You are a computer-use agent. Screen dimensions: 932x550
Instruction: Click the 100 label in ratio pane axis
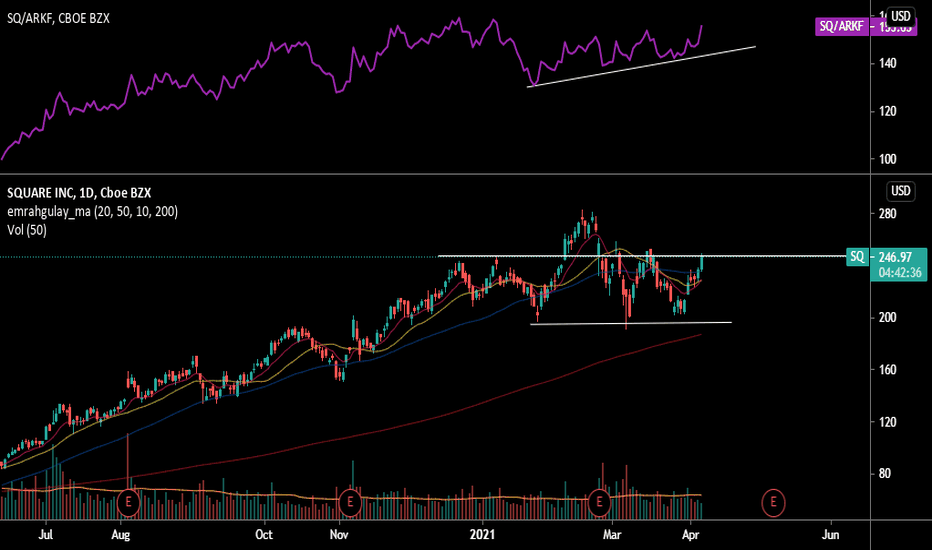(x=887, y=159)
